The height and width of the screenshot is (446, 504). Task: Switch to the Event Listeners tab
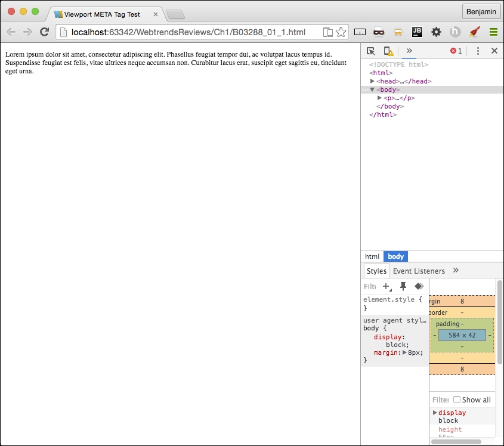tap(419, 271)
